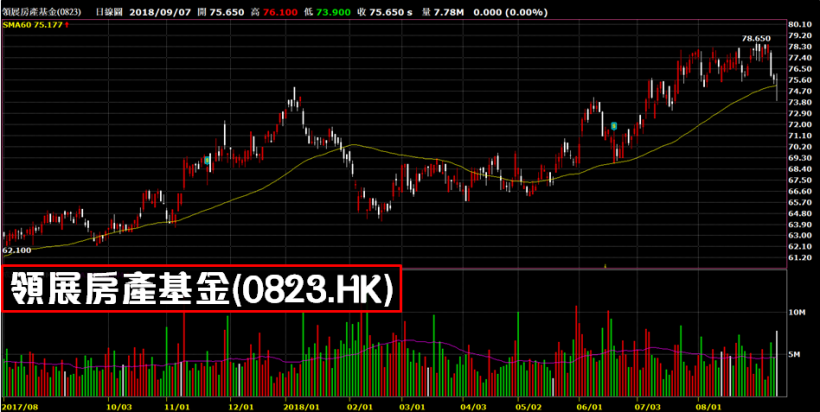820x412 pixels.
Task: Click the 07/03 date axis label
Action: coord(647,406)
